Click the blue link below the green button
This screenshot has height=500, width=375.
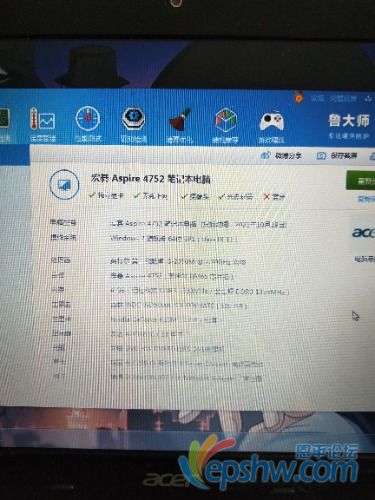coord(366,199)
